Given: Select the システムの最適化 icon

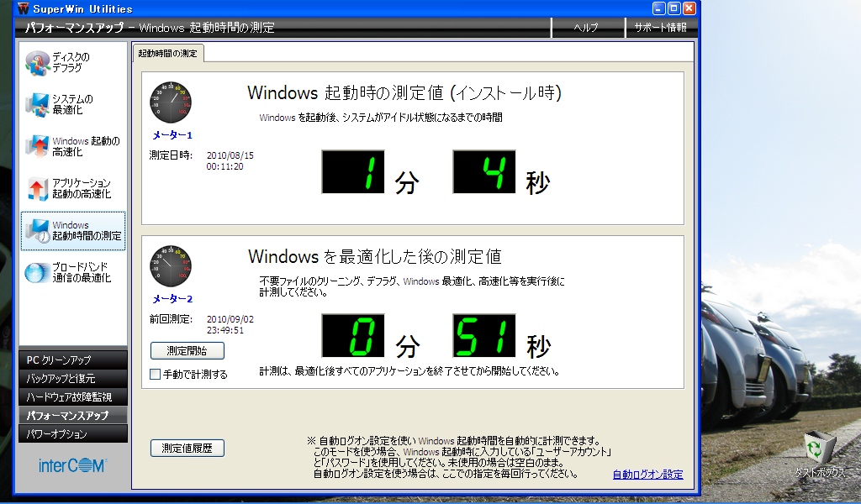Looking at the screenshot, I should pos(37,105).
